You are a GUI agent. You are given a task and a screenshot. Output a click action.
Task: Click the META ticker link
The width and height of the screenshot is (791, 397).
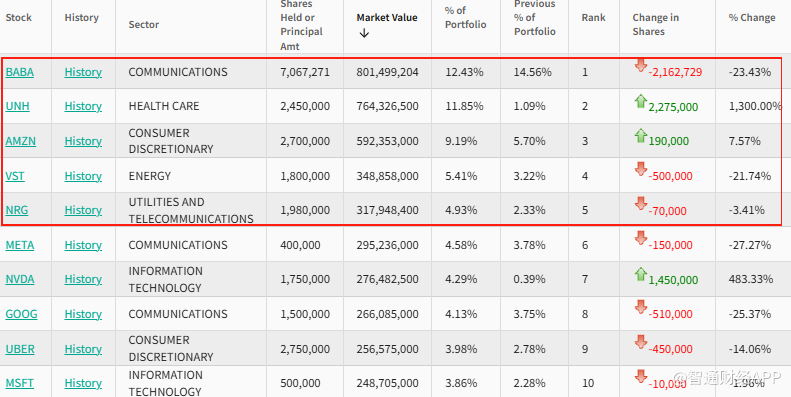click(x=20, y=245)
